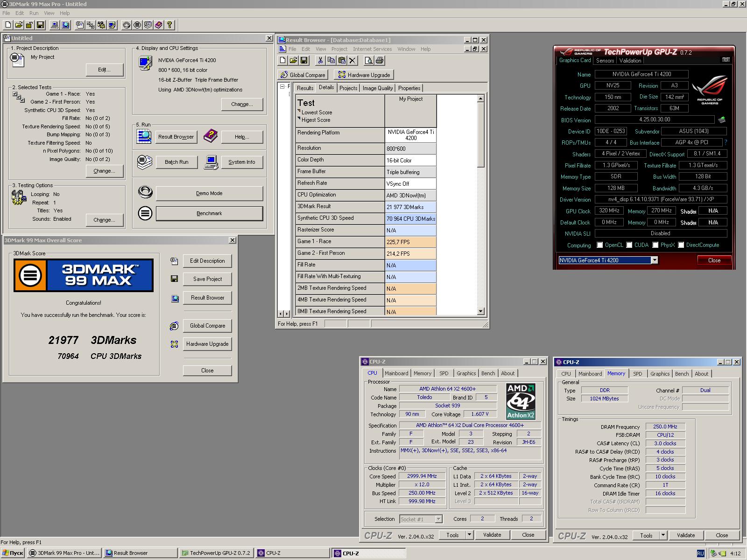Click the Display and CPU Settings toolbar icon
The width and height of the screenshot is (747, 560).
tap(112, 25)
